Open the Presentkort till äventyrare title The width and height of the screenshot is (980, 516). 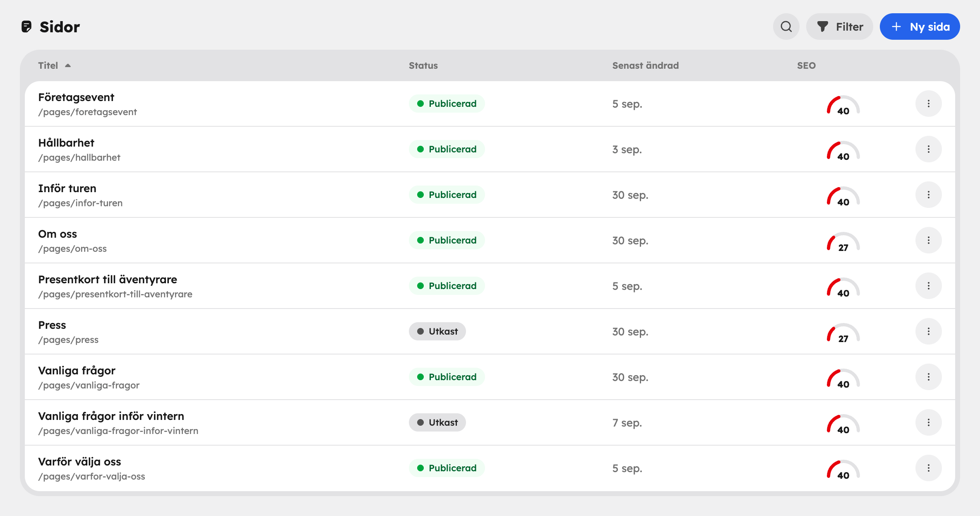(x=108, y=280)
